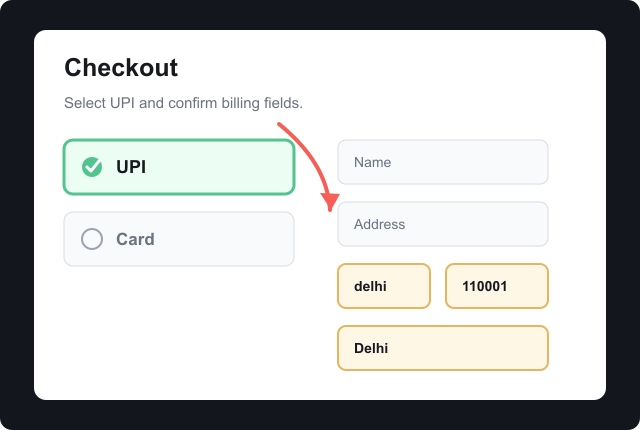This screenshot has height=430, width=640.
Task: Click the capitalized Delhi state field
Action: [x=443, y=348]
